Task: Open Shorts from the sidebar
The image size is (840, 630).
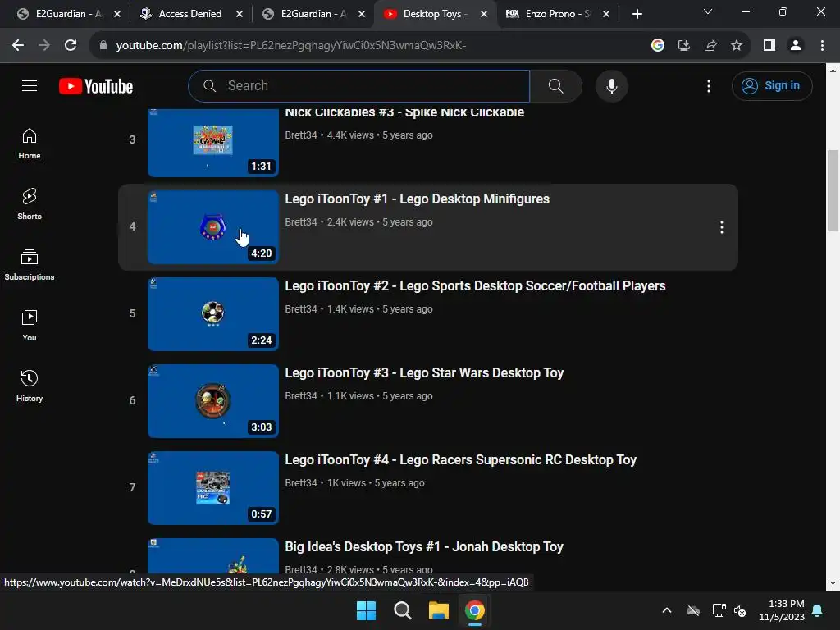Action: [x=30, y=204]
